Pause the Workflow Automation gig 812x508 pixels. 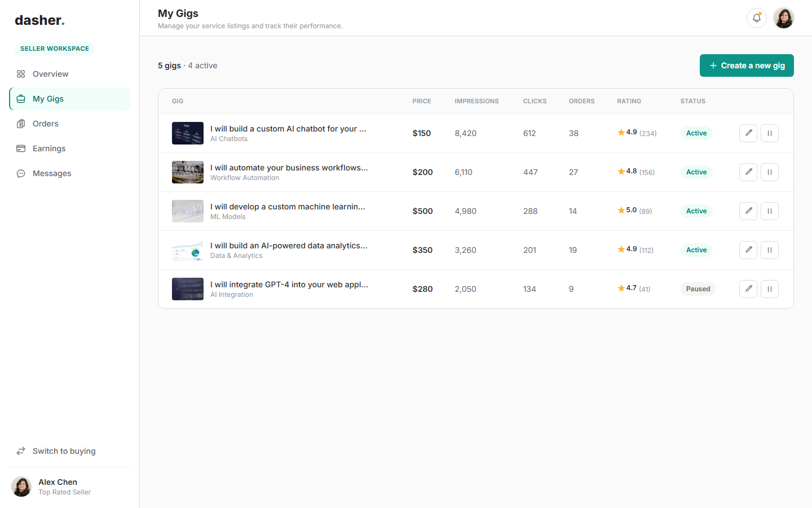coord(770,172)
